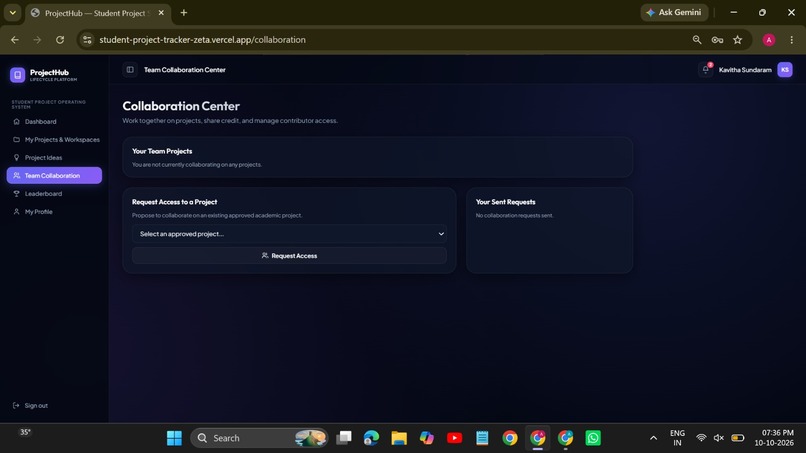Open the notifications bell
Viewport: 806px width, 453px height.
(x=706, y=69)
